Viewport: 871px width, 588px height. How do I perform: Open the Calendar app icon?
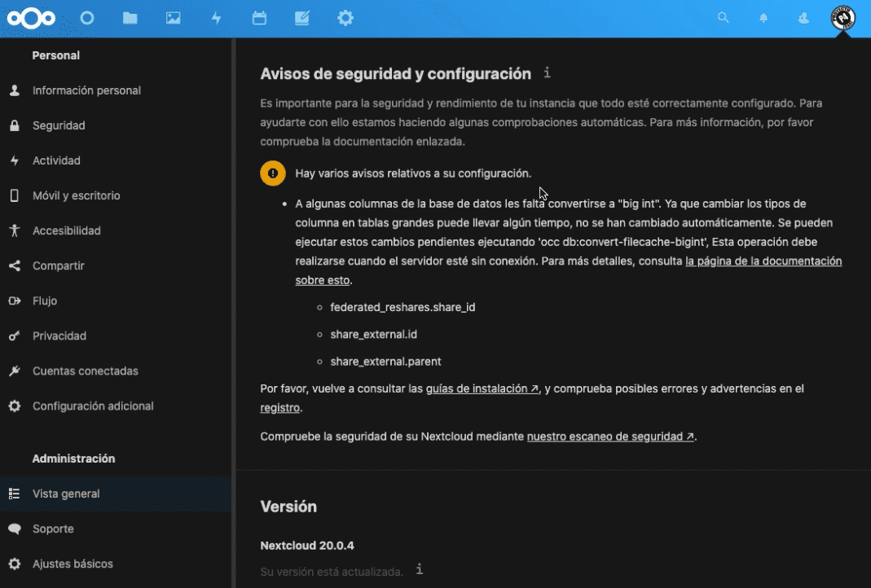pyautogui.click(x=259, y=18)
